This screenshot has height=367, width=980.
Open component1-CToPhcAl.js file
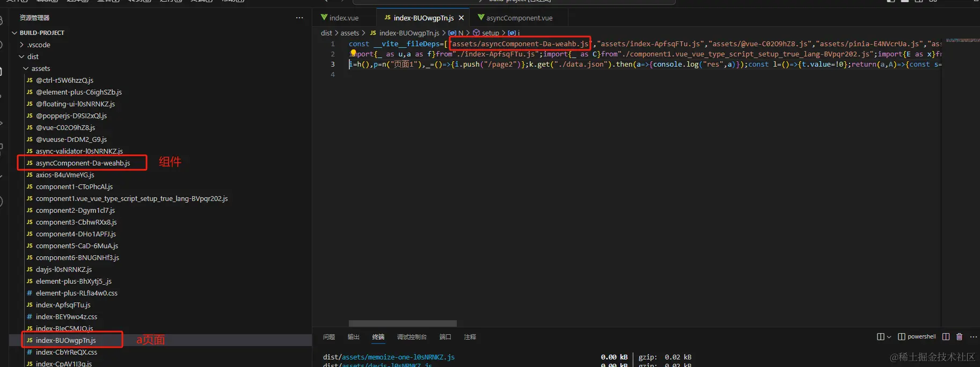click(74, 186)
